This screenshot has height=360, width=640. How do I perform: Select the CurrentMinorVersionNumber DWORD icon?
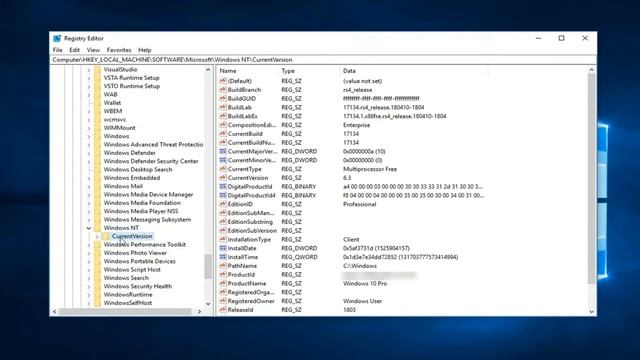coord(223,160)
